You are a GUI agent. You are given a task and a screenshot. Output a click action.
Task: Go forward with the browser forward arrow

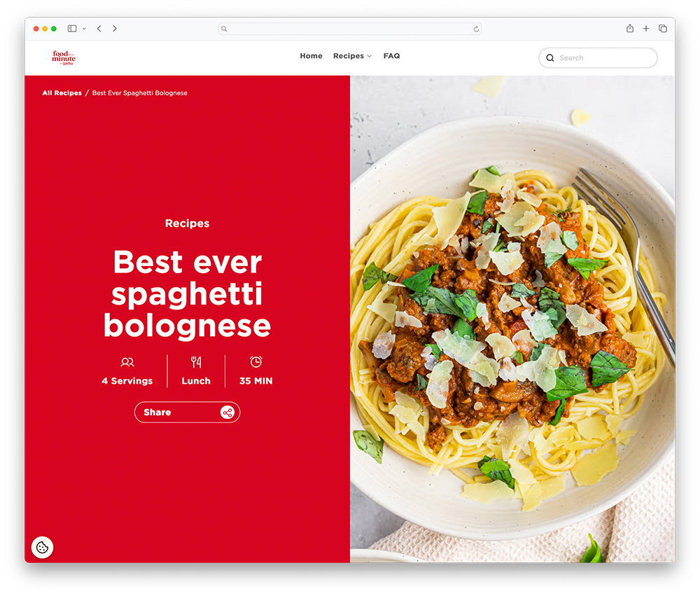(115, 29)
